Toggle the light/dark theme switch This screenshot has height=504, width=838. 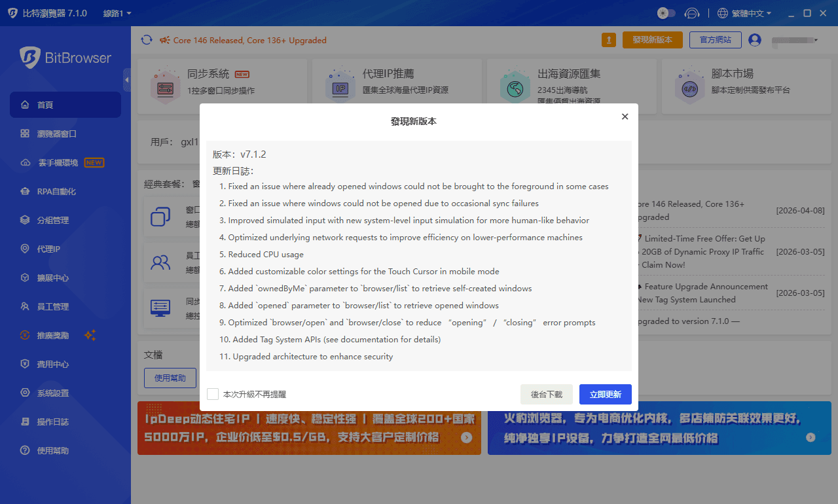pos(666,13)
